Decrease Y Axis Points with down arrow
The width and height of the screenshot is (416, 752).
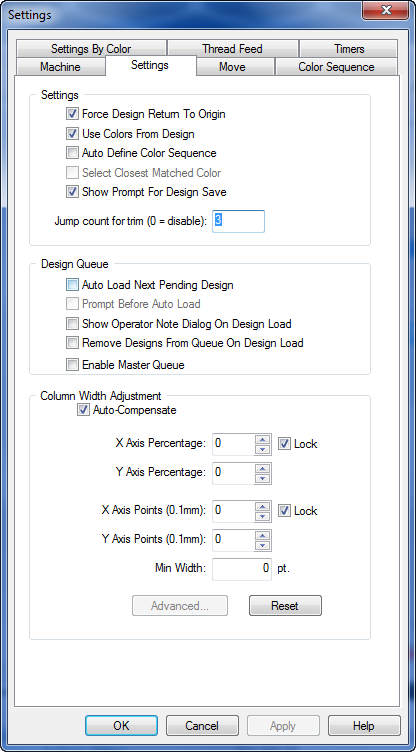[262, 545]
